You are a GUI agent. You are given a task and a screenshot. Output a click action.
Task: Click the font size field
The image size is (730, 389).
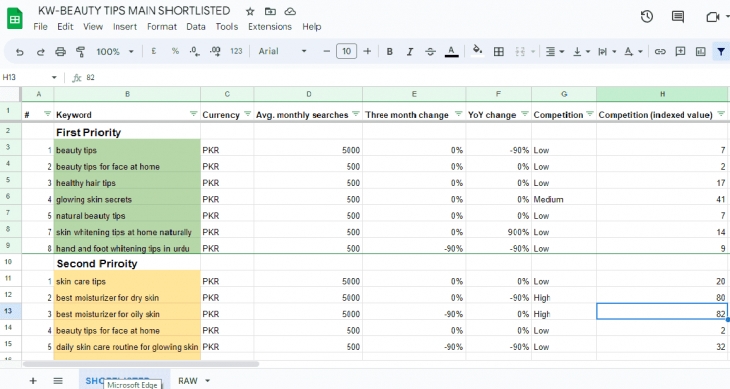[x=346, y=51]
